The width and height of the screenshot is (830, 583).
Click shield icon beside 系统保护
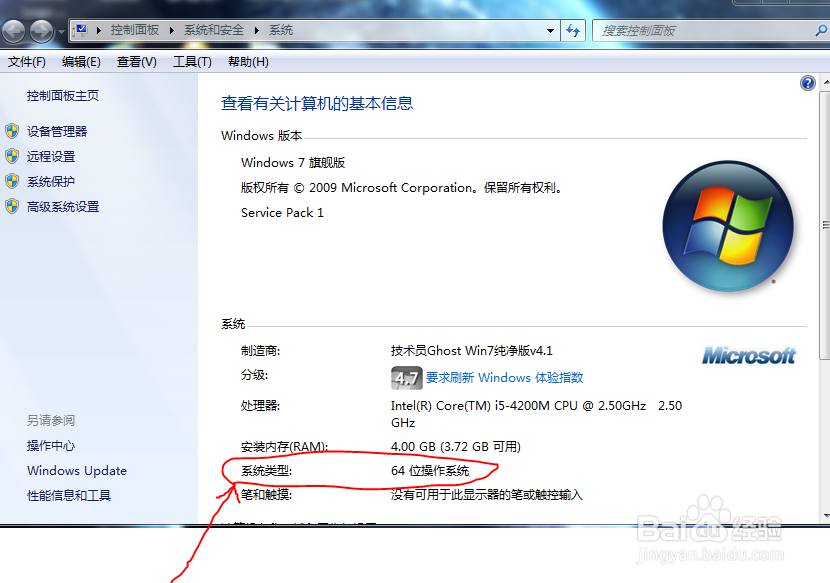tap(12, 181)
